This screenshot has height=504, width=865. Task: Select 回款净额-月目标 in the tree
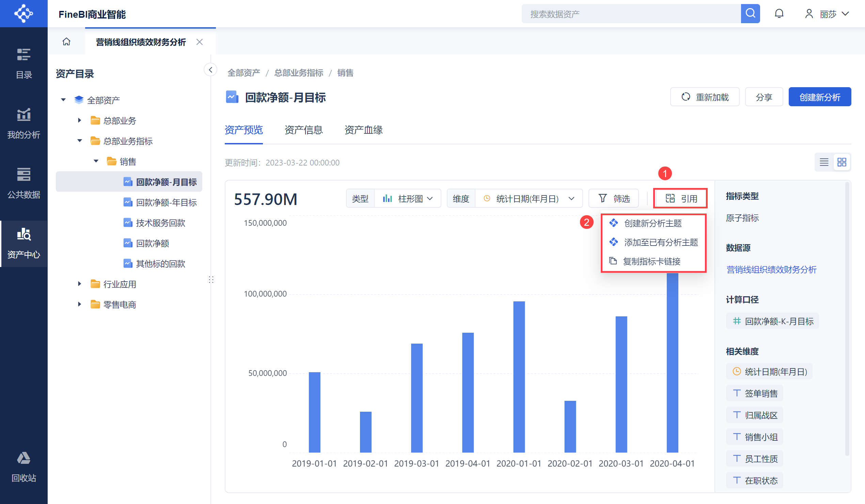[129, 182]
